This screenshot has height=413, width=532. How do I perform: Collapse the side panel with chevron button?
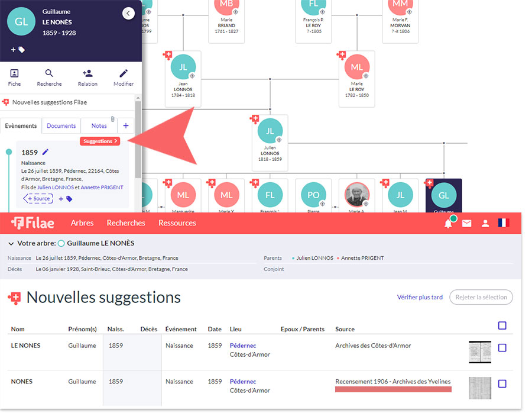128,14
